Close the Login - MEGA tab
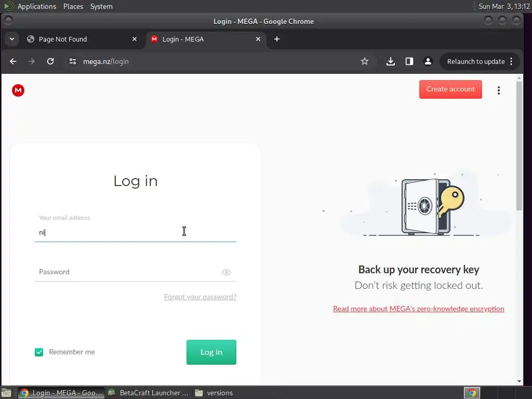Screen dimensions: 532x399 pos(258,39)
